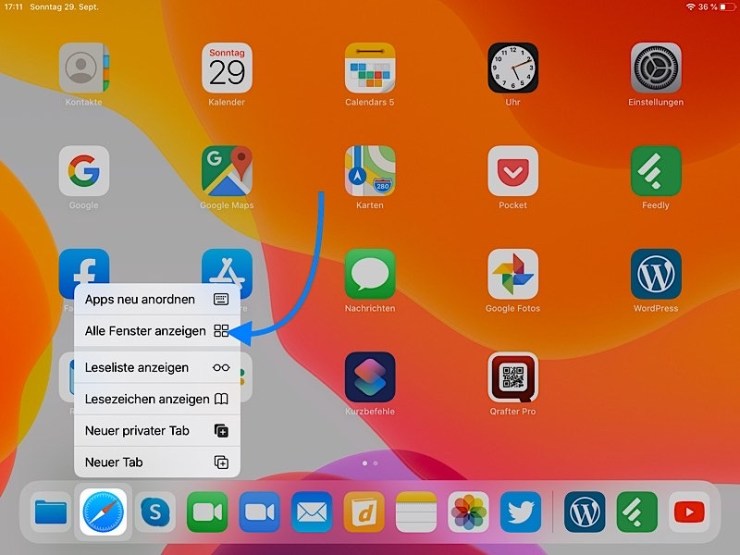Screen dimensions: 740x555
Task: Launch Qrafter Pro app
Action: (x=513, y=377)
